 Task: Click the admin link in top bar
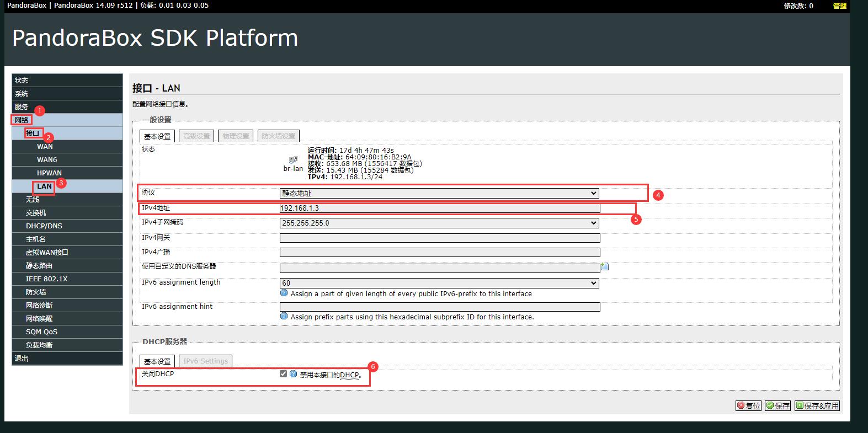(x=840, y=6)
